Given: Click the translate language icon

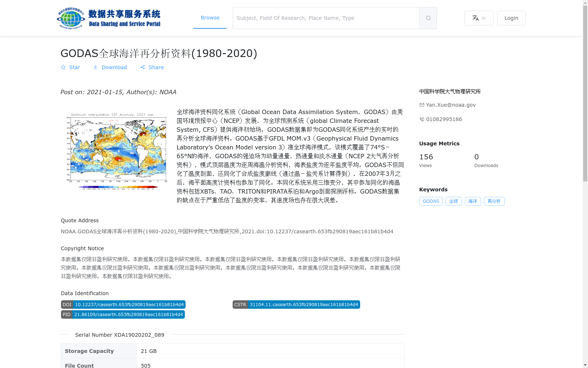Looking at the screenshot, I should tap(475, 18).
